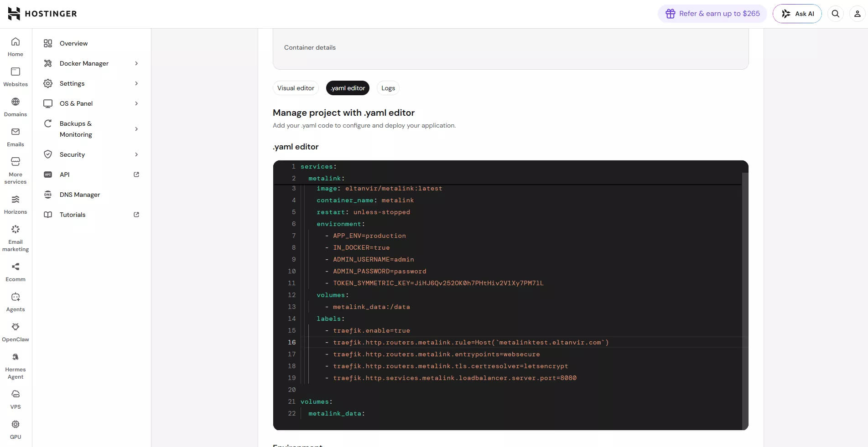
Task: Click restart: unless-stopped line
Action: (x=364, y=212)
